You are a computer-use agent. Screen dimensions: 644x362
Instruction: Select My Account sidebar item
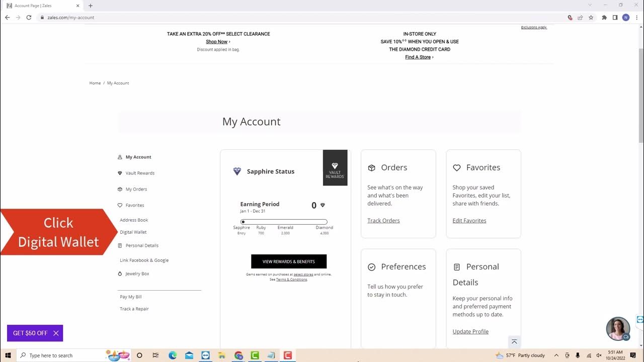138,157
